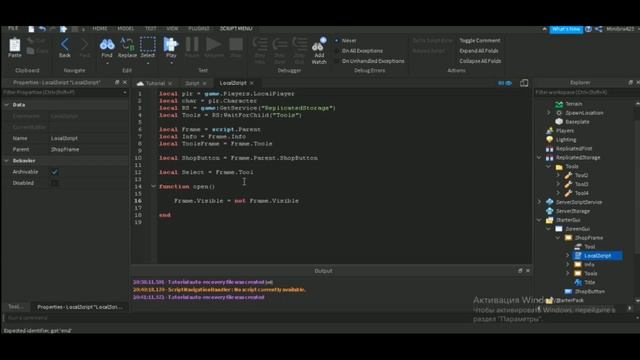Switch to the MODEL ribbon tab

tap(125, 29)
